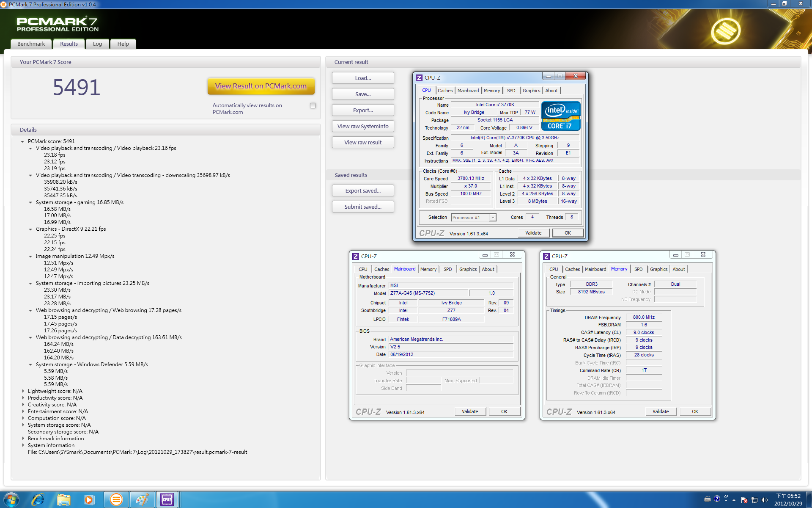Image resolution: width=812 pixels, height=508 pixels.
Task: Toggle automatically view results on PCMark.com
Action: (313, 106)
